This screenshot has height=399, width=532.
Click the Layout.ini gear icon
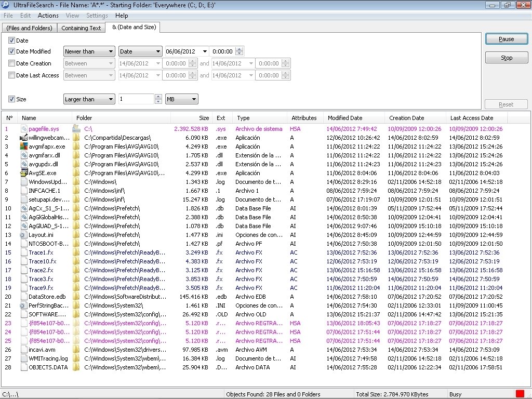tap(23, 235)
